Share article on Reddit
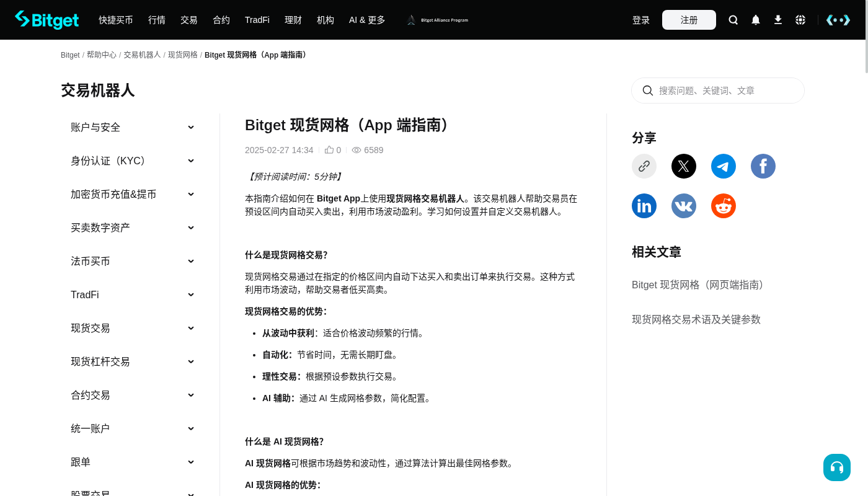The height and width of the screenshot is (496, 868). 724,206
